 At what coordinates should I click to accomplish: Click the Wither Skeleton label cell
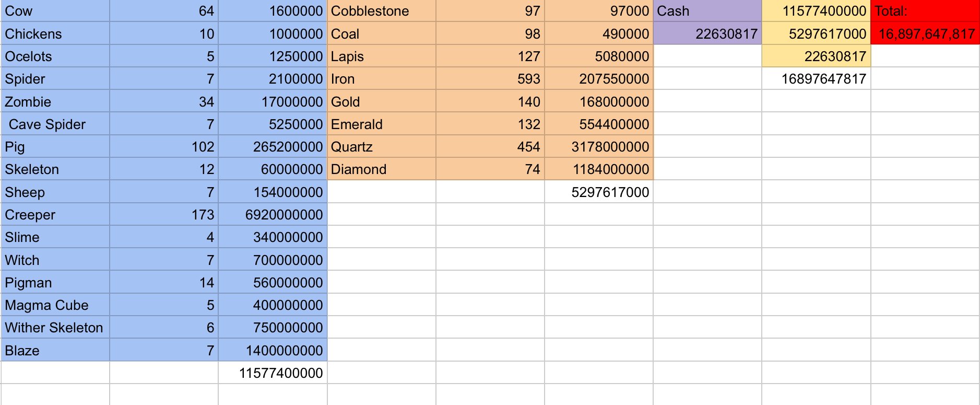(55, 328)
